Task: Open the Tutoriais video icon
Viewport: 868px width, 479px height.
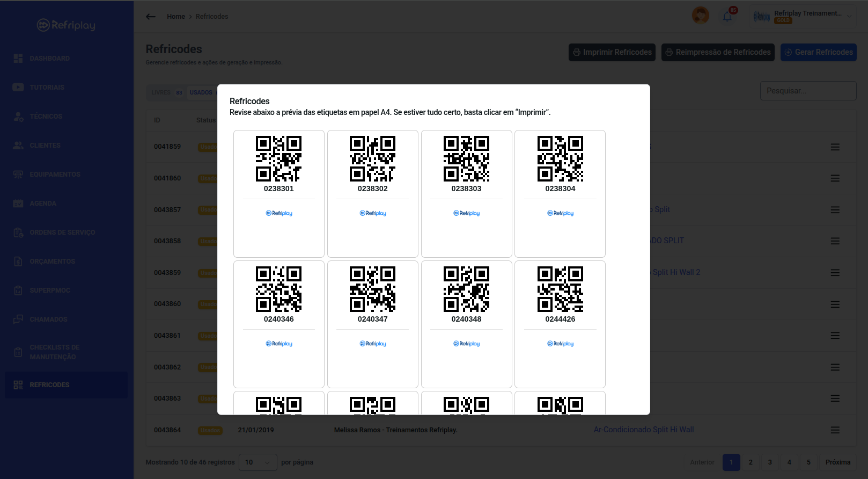Action: tap(18, 88)
